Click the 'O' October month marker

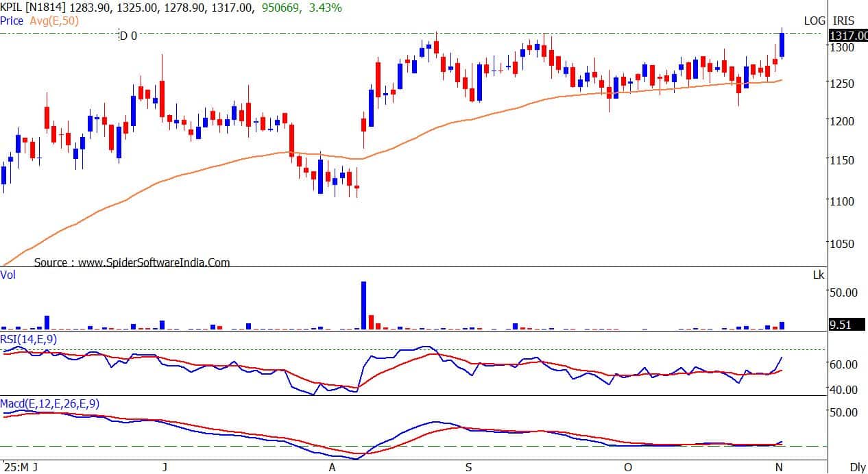tap(627, 467)
